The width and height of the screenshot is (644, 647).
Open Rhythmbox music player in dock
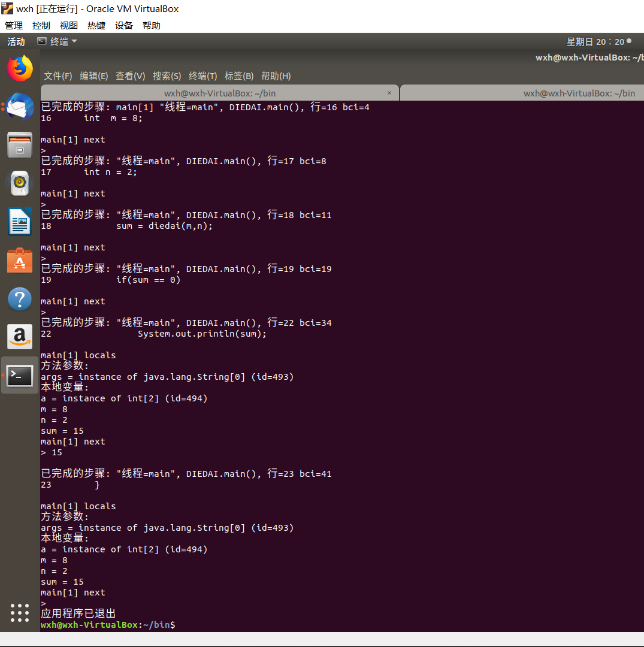[x=20, y=183]
